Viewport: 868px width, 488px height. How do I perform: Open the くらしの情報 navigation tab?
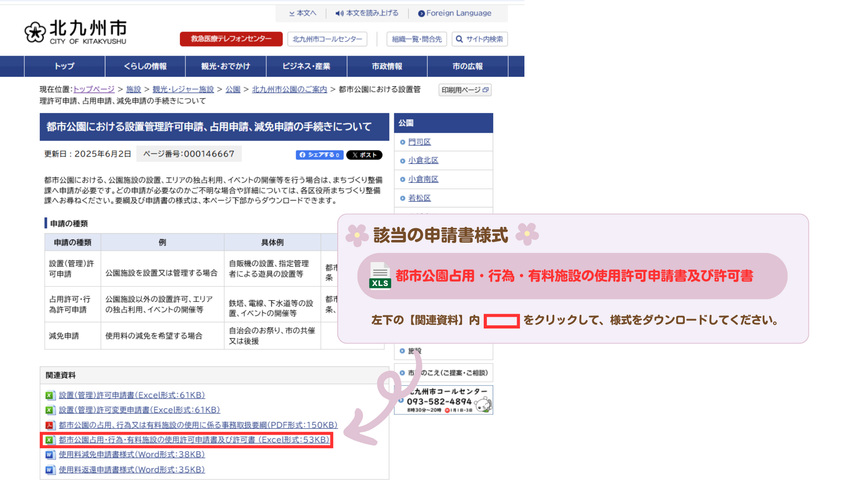pos(145,66)
